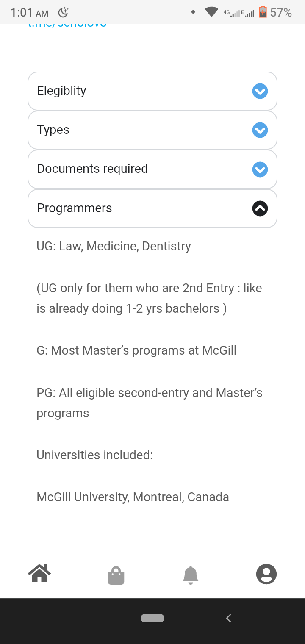
Task: Open the t.me link at top
Action: click(x=67, y=25)
